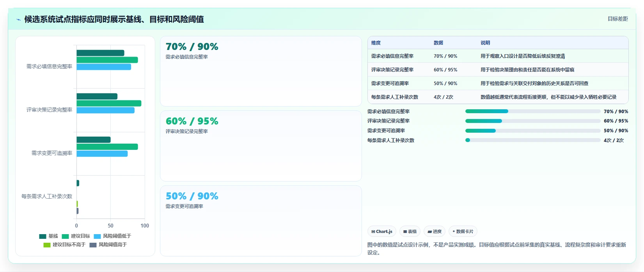Click the blue icon before the header title

click(x=18, y=20)
